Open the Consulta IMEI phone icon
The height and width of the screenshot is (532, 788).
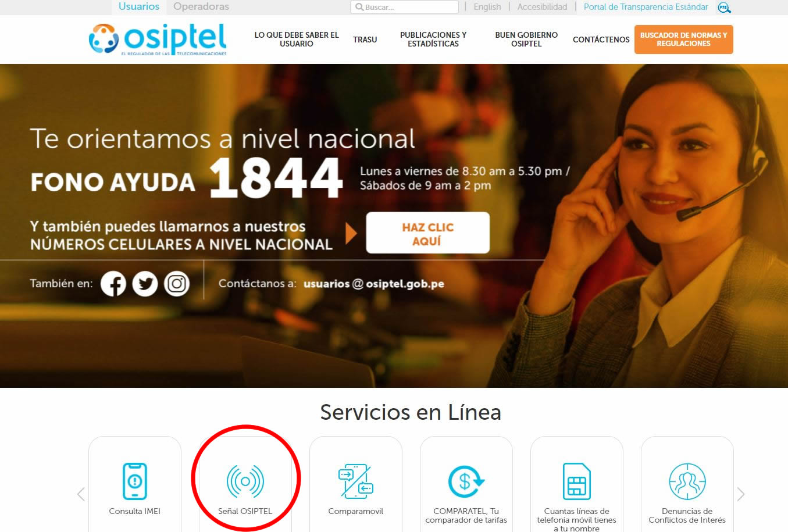tap(135, 481)
